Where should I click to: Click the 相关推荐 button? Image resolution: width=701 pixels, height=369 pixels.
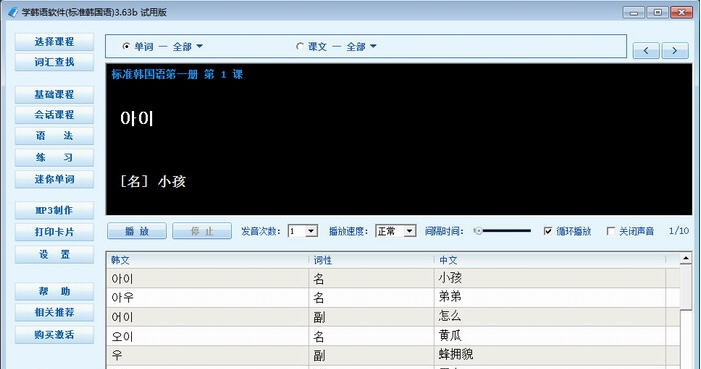(54, 312)
